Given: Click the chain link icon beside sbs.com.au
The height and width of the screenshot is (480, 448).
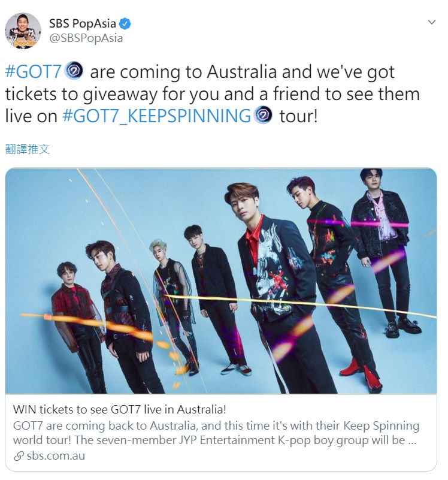Looking at the screenshot, I should pos(19,457).
